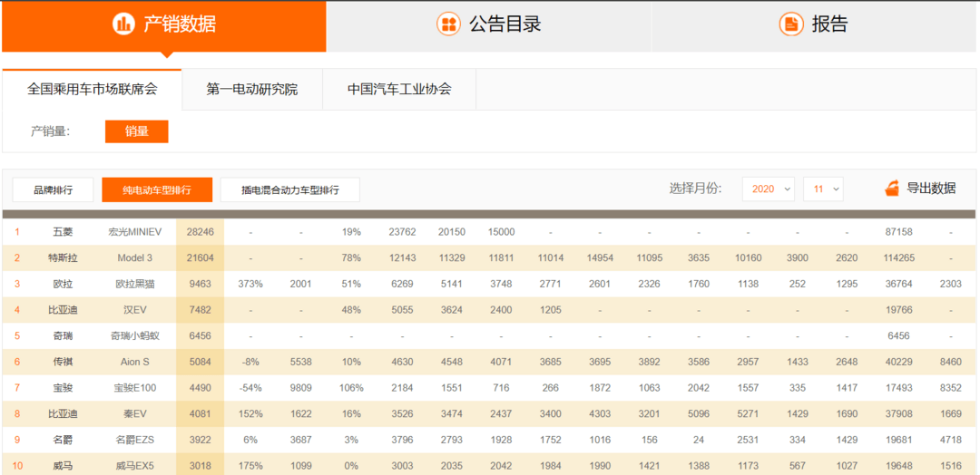
Task: Open the 产销数据 tab
Action: [x=163, y=25]
